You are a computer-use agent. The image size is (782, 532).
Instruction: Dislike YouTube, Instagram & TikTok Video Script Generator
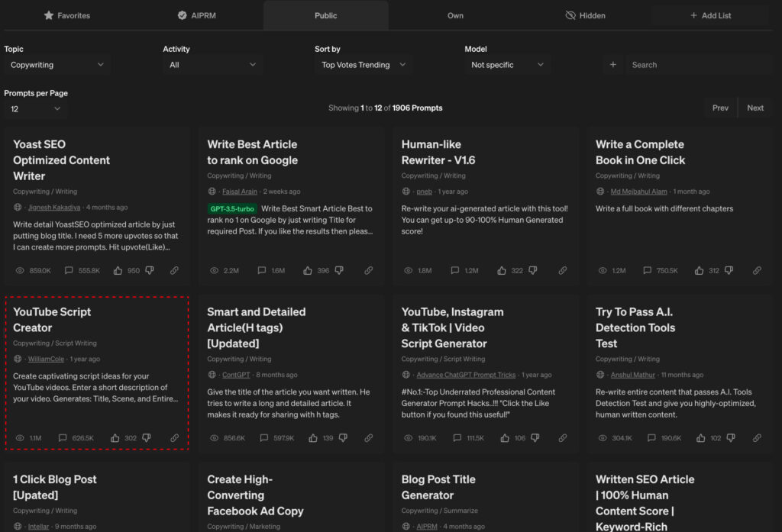(535, 438)
